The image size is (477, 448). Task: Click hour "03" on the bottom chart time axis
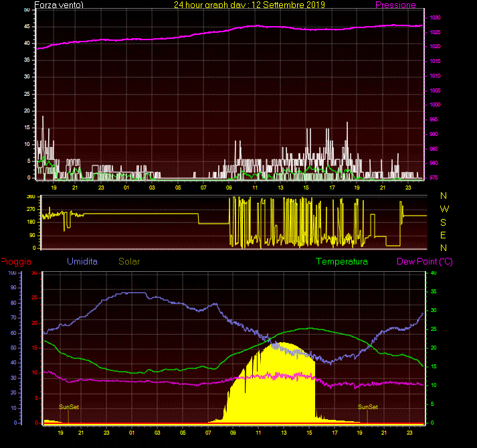[x=157, y=433]
